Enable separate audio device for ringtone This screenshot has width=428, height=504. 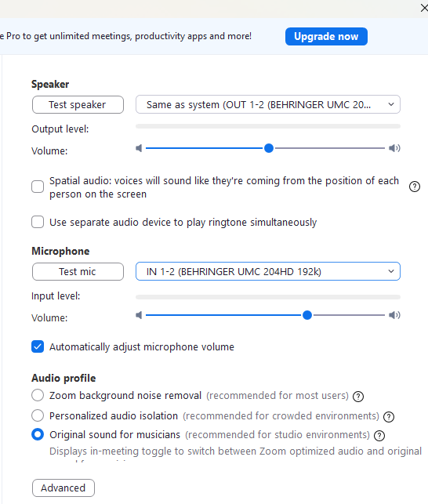tap(38, 222)
